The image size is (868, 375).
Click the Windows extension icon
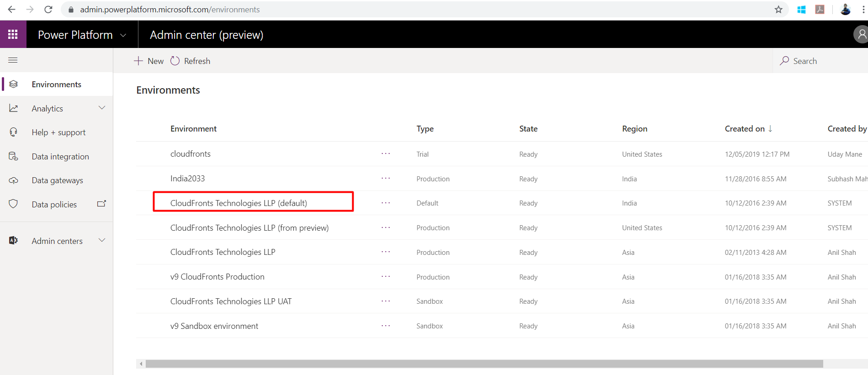[x=801, y=10]
